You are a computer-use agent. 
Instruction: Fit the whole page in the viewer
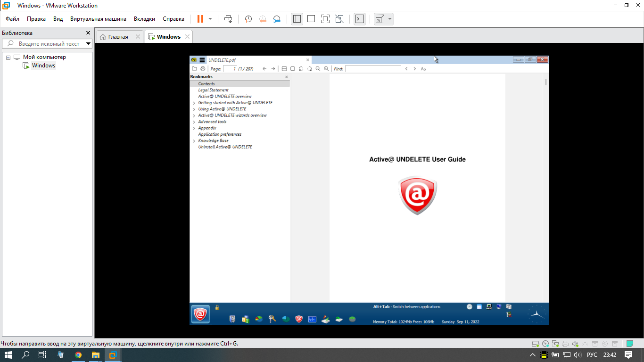pyautogui.click(x=293, y=69)
